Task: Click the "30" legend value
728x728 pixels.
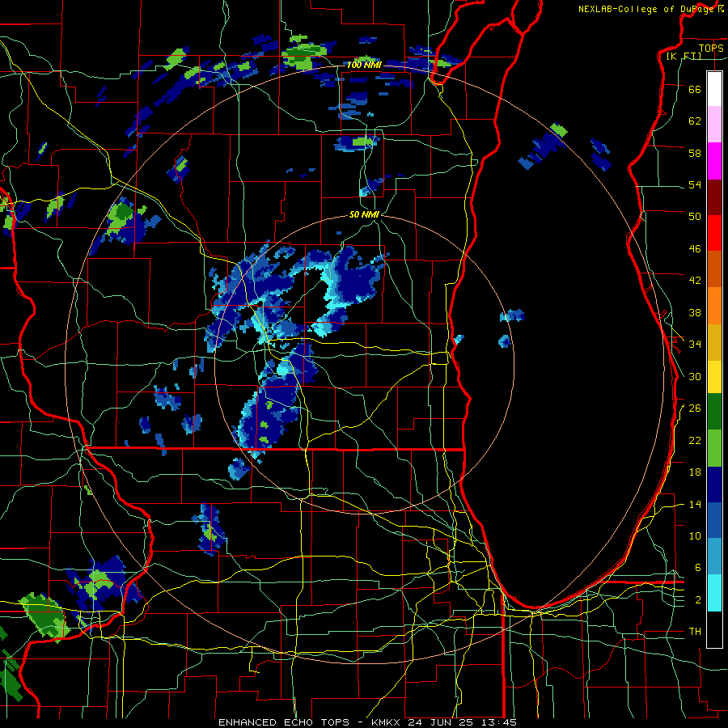Action: tap(695, 376)
